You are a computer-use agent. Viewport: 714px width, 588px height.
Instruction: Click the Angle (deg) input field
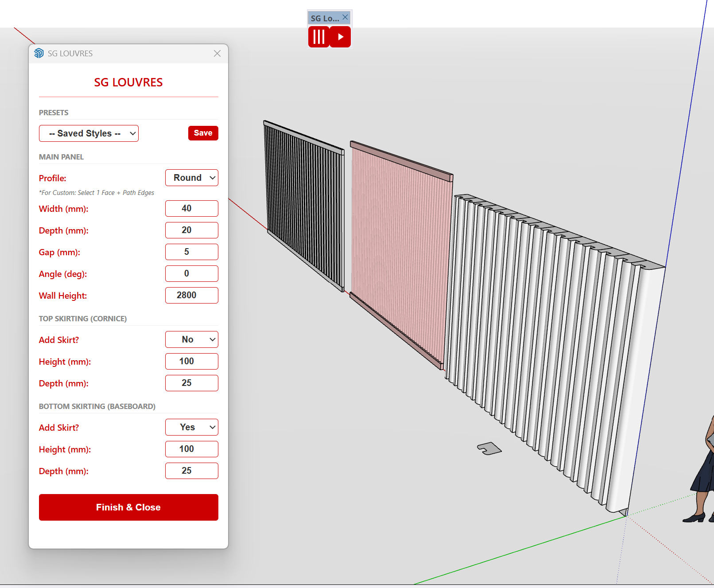[191, 273]
